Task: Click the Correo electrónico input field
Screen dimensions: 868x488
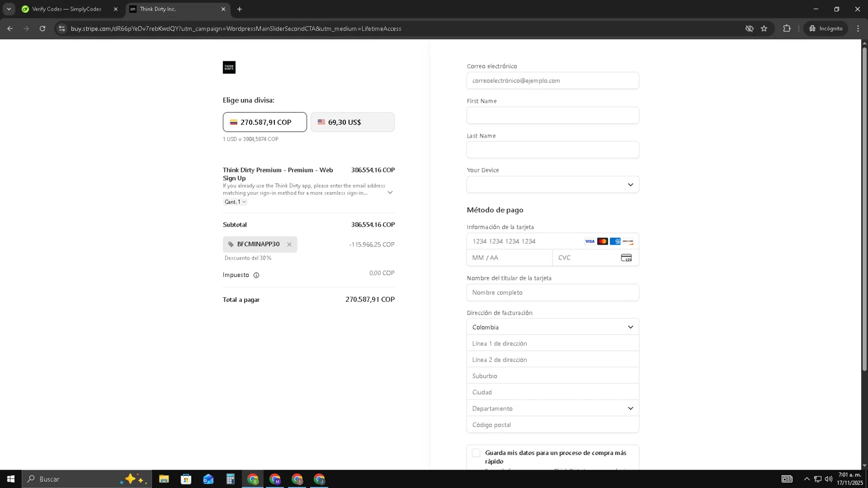Action: pyautogui.click(x=553, y=81)
